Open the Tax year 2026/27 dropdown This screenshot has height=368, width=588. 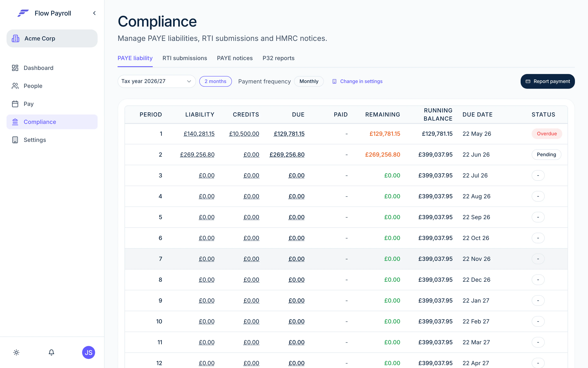coord(157,81)
